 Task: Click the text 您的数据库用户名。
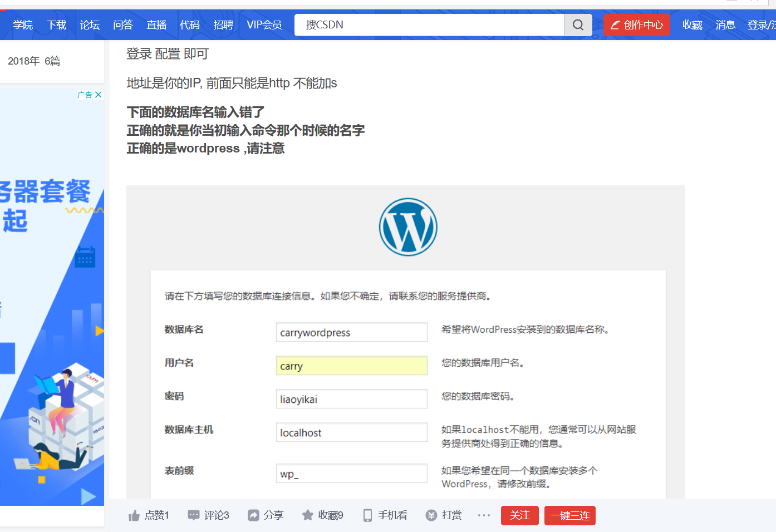tap(483, 363)
